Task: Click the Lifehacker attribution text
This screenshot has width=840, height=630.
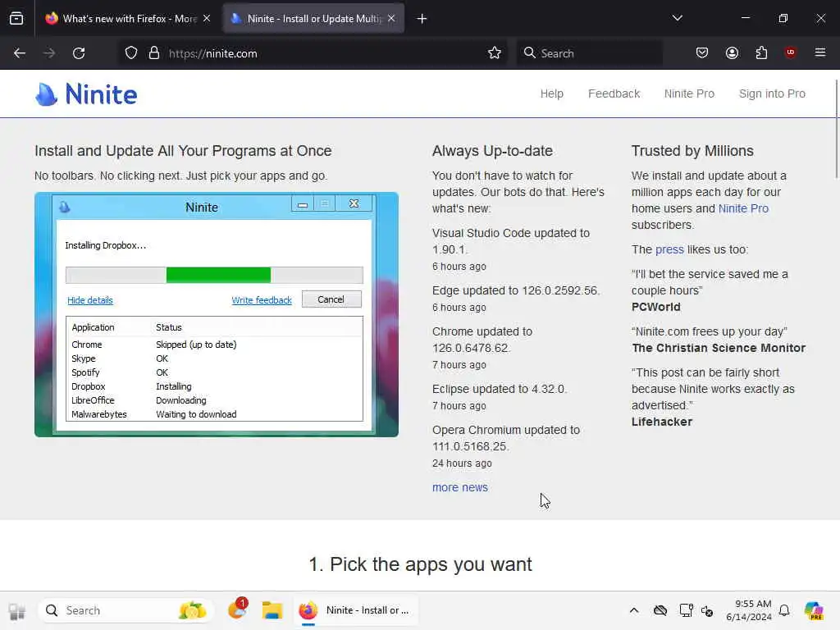Action: click(662, 422)
